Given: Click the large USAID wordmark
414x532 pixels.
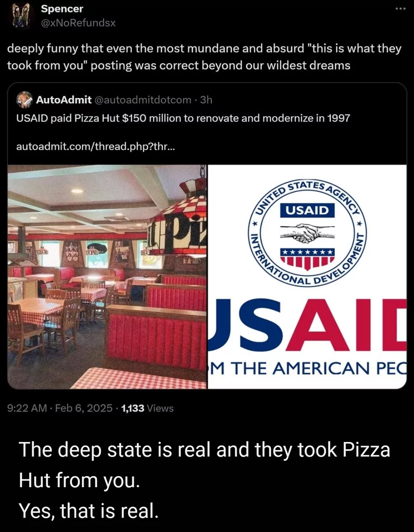Looking at the screenshot, I should (x=307, y=325).
